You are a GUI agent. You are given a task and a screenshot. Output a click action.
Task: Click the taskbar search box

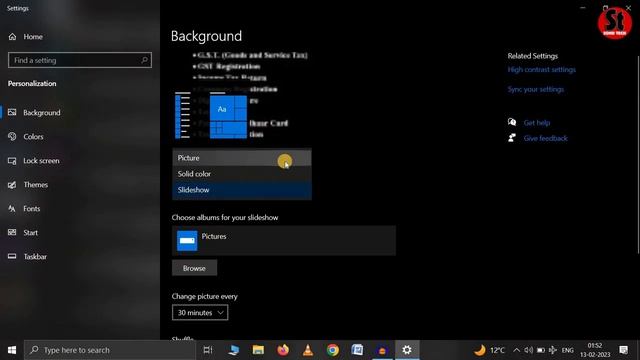point(109,350)
